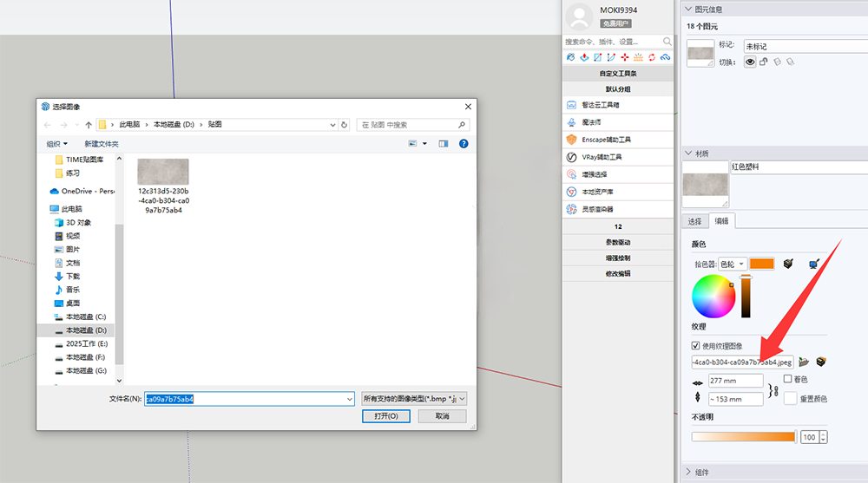Click the browse texture image folder icon
Image resolution: width=868 pixels, height=483 pixels.
pyautogui.click(x=804, y=362)
